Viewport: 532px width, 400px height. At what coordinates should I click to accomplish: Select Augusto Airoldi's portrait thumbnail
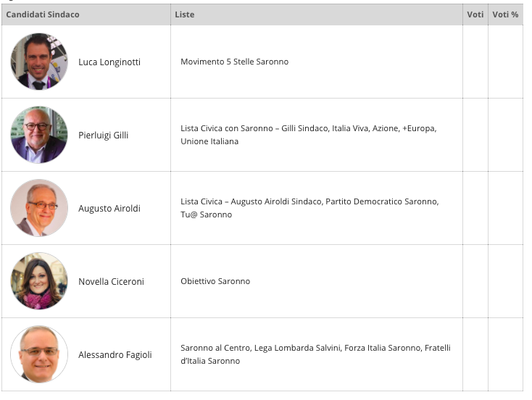[39, 208]
